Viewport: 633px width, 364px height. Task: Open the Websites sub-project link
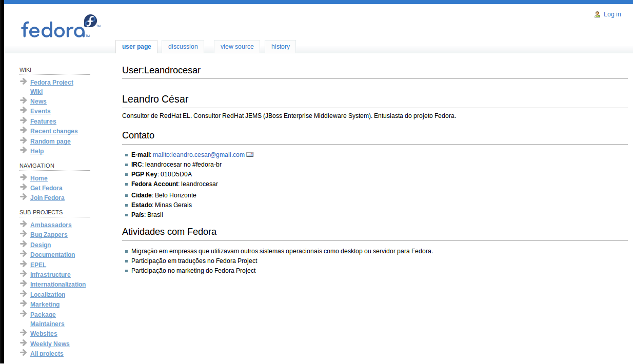click(44, 334)
